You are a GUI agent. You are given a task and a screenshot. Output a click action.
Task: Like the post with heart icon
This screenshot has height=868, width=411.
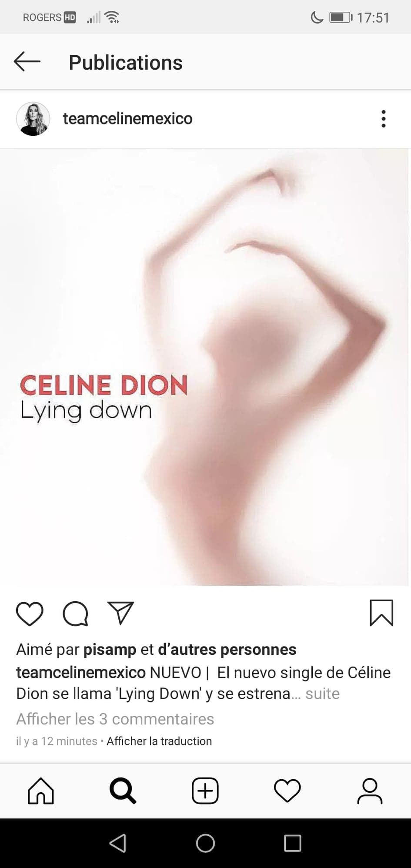30,613
